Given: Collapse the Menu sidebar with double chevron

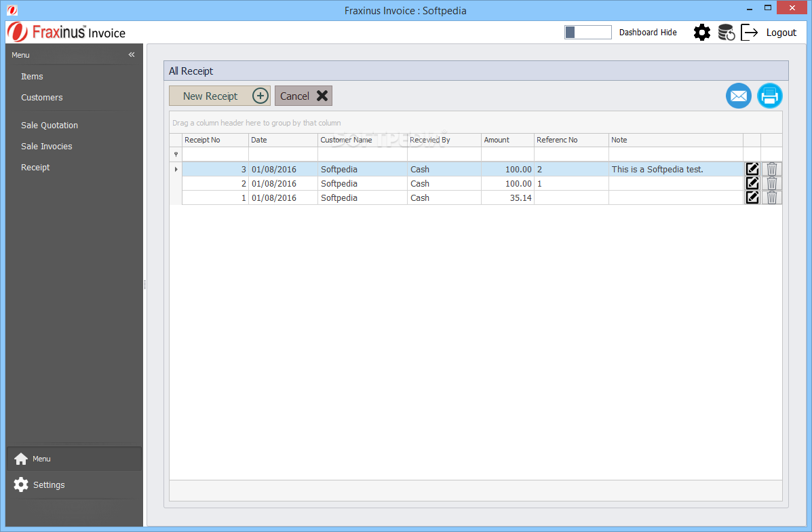Looking at the screenshot, I should pos(132,54).
